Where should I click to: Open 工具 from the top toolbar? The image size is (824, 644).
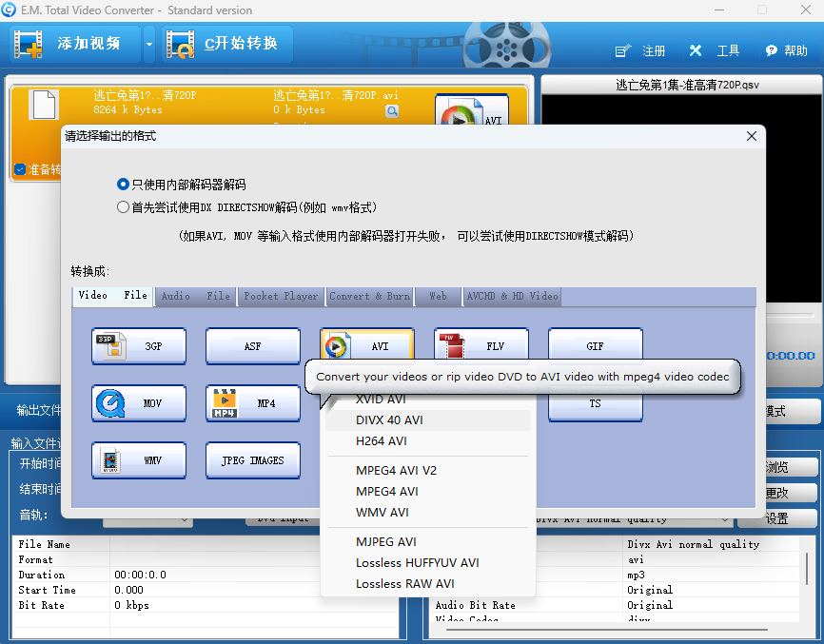tap(728, 50)
